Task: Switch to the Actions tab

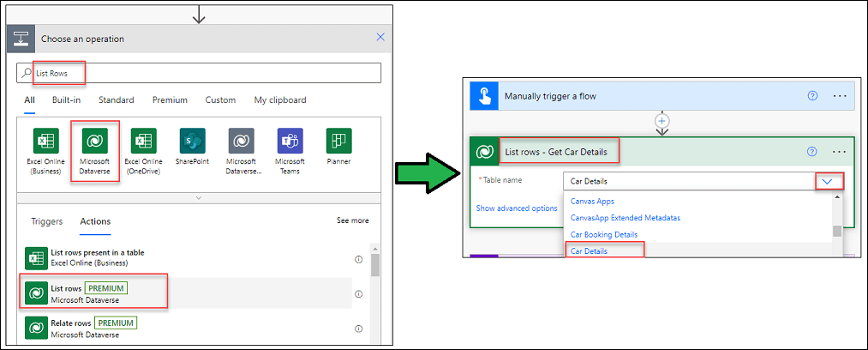Action: click(95, 221)
